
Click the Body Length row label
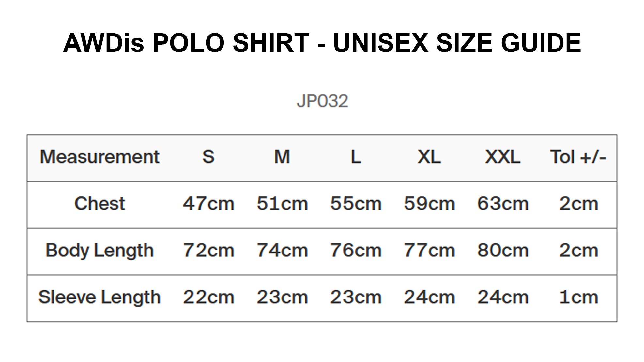coord(100,251)
